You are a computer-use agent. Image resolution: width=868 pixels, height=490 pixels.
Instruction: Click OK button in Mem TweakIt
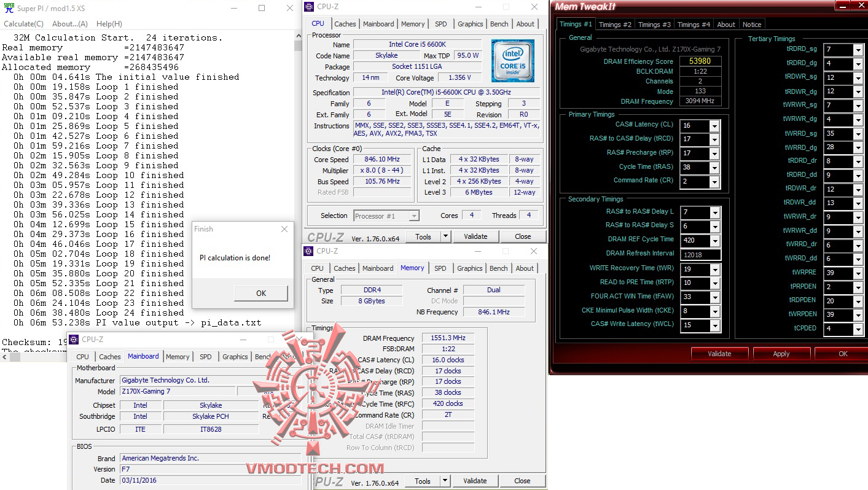coord(843,354)
